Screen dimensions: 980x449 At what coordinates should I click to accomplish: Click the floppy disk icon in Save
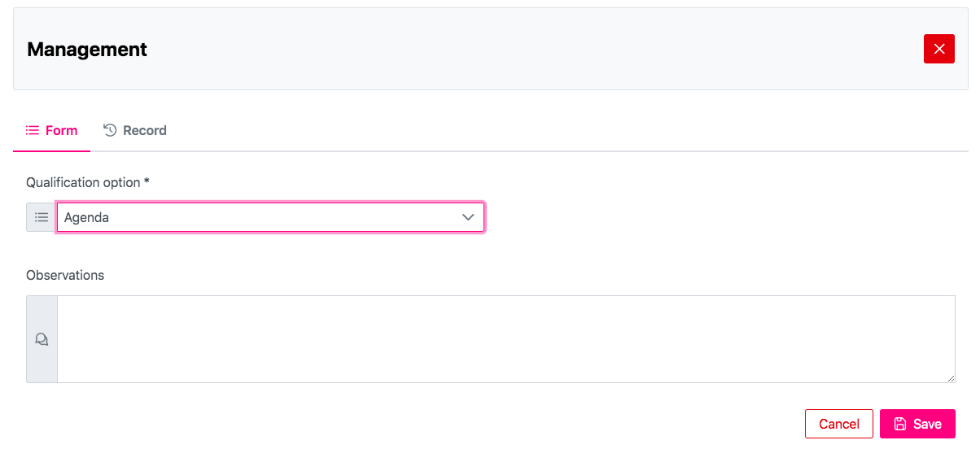click(x=899, y=424)
